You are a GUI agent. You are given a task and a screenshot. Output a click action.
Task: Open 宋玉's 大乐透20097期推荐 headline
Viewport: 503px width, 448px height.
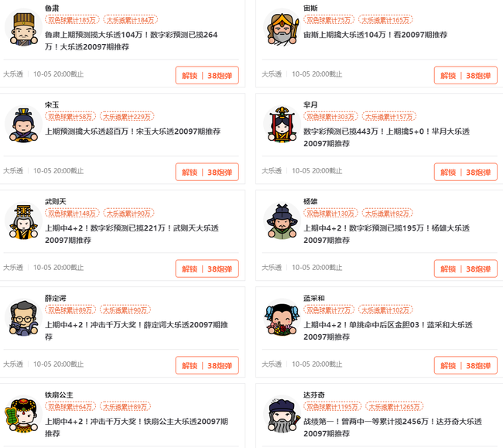[x=133, y=132]
